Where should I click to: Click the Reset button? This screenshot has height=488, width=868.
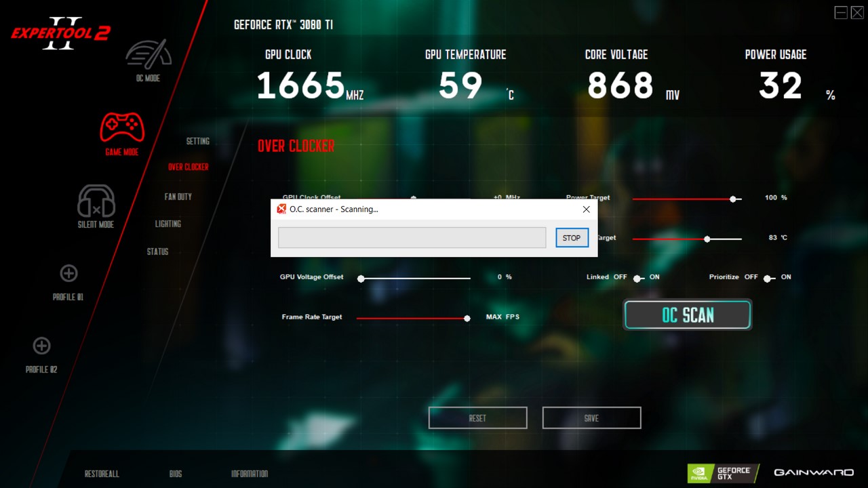tap(477, 418)
